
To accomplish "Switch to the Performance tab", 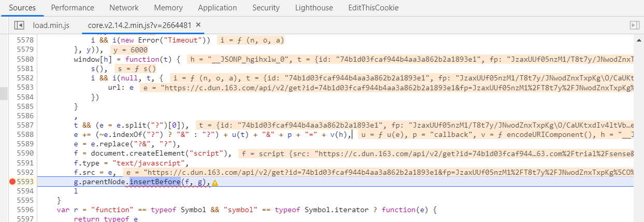I will [x=73, y=8].
